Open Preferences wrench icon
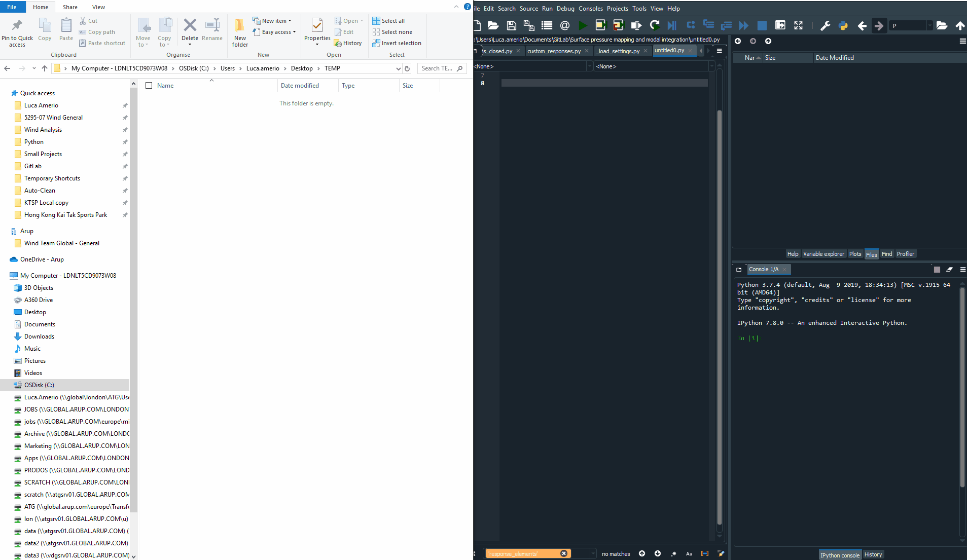 pos(825,25)
